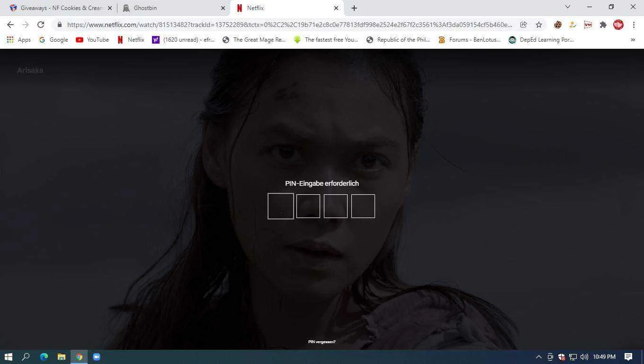Screen dimensions: 644x364
Task: Open the network icon in the system tray
Action: pyautogui.click(x=573, y=357)
